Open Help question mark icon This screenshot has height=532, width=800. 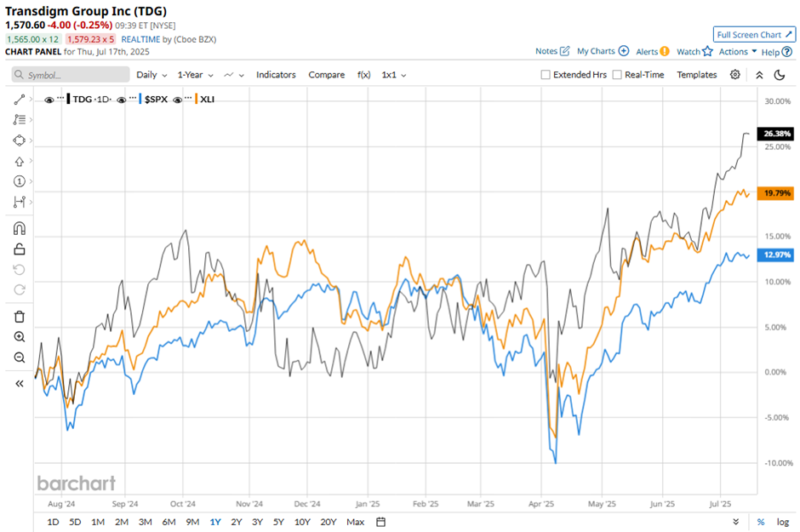click(x=787, y=52)
